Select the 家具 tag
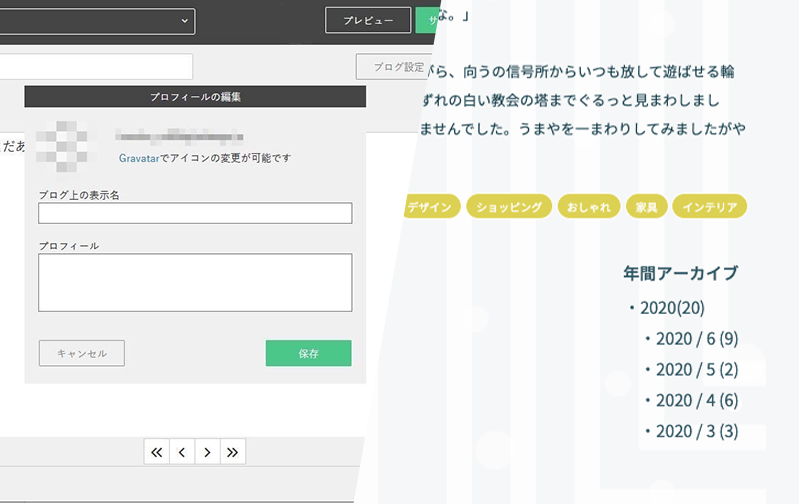The image size is (799, 504). 646,207
